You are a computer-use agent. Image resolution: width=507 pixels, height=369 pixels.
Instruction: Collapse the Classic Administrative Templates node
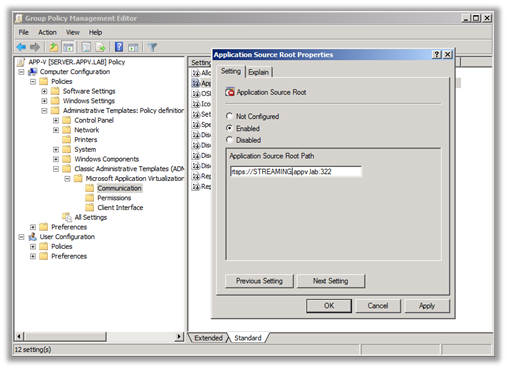click(56, 169)
